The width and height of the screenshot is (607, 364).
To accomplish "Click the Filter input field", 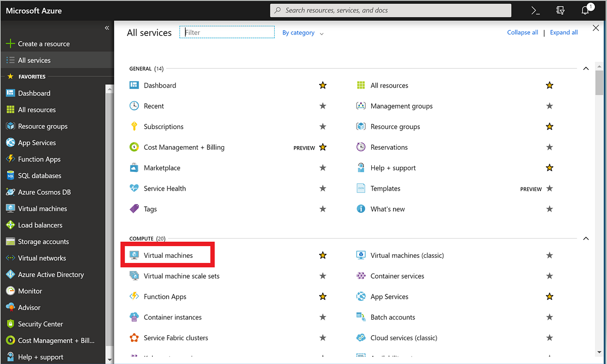I will [227, 32].
